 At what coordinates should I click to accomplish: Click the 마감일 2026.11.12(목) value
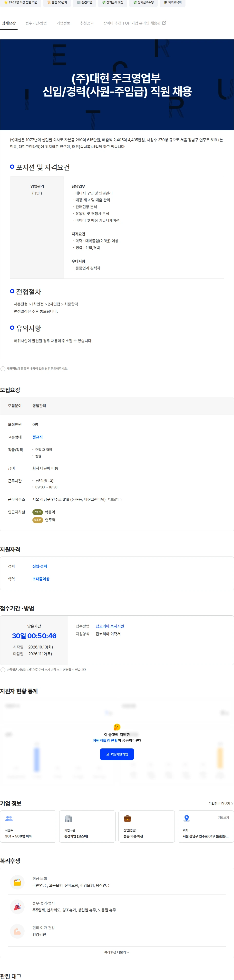point(40,654)
